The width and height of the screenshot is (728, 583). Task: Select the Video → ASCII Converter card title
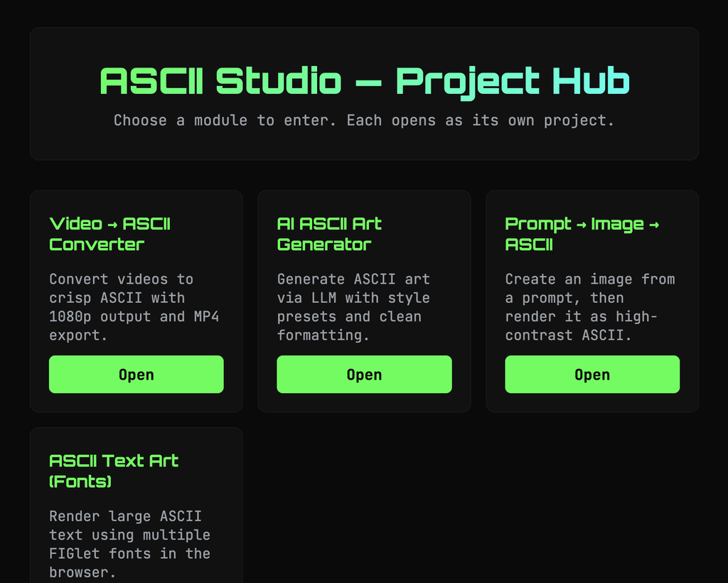(x=110, y=234)
